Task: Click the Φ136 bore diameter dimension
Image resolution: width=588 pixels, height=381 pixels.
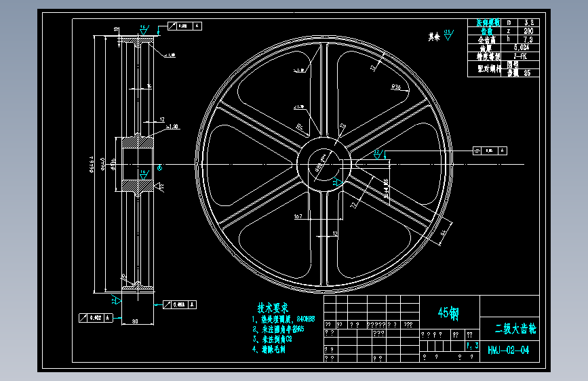Action: click(x=113, y=164)
